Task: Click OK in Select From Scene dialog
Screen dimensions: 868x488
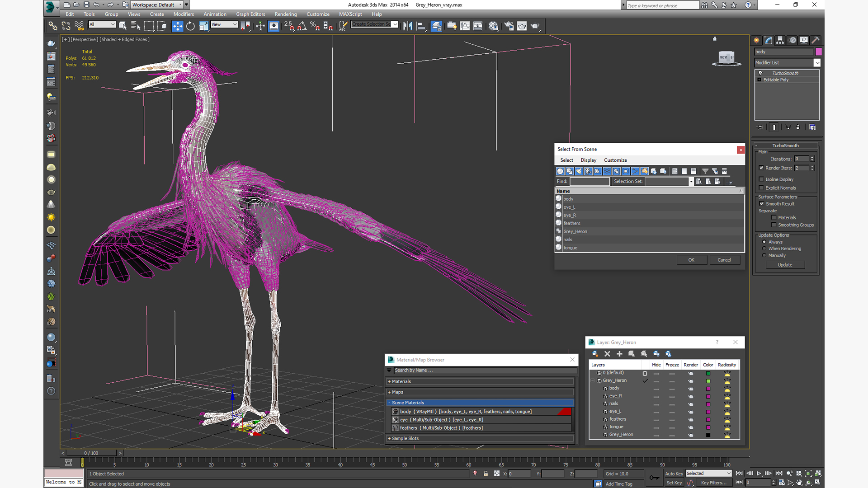Action: (x=691, y=260)
